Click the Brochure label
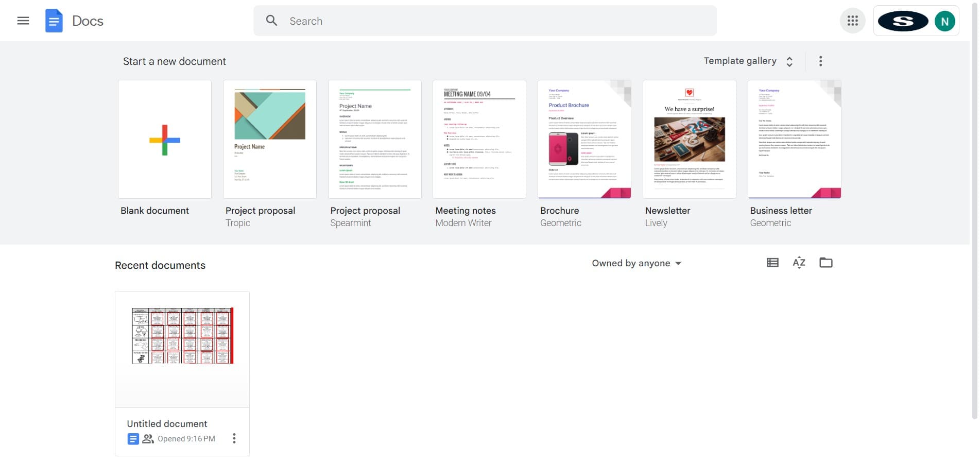 click(x=559, y=211)
